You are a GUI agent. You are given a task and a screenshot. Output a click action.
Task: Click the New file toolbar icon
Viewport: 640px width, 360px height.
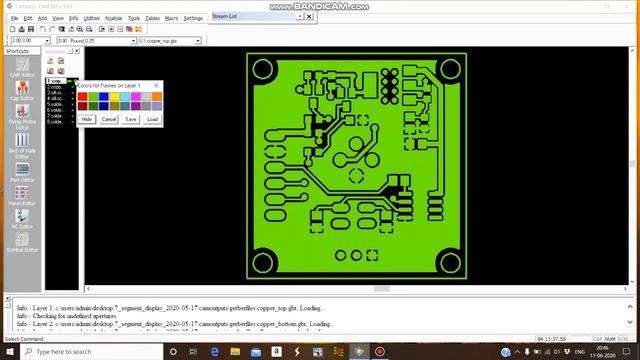pyautogui.click(x=13, y=29)
